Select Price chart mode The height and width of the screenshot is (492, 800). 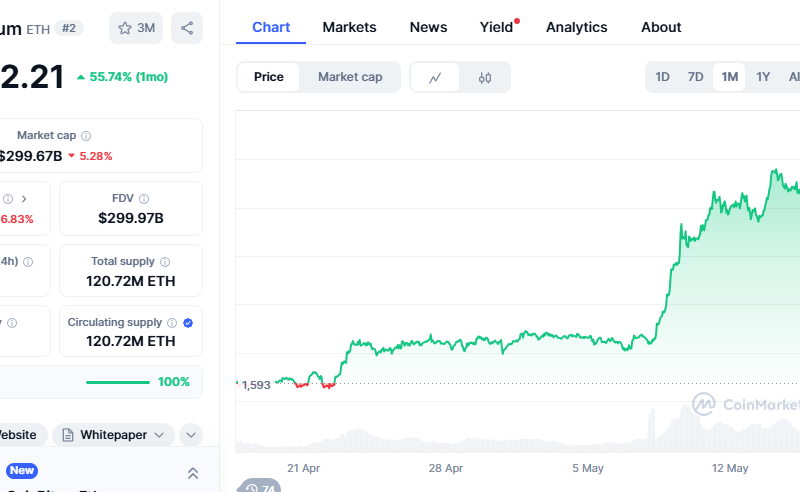click(x=268, y=77)
